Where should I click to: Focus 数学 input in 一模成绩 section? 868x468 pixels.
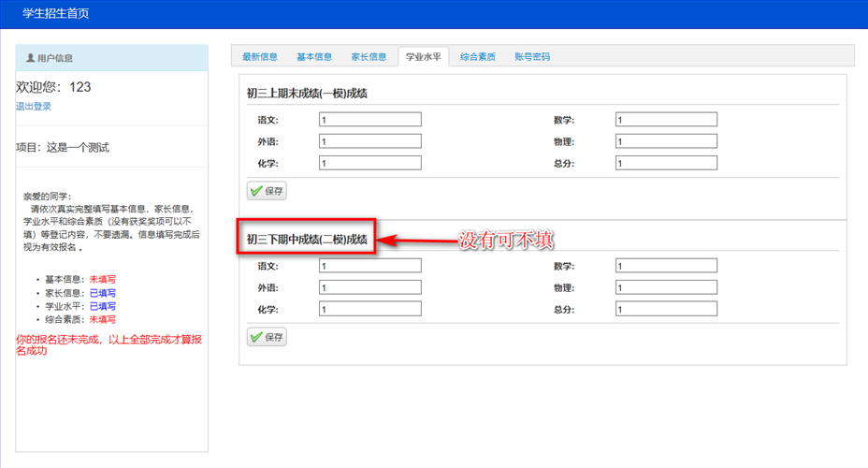point(666,120)
